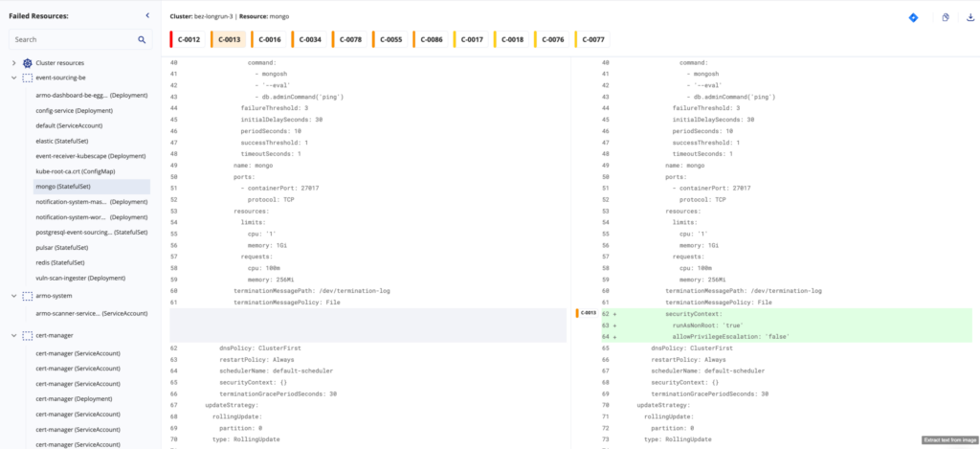Click the Kubernetes wheel icon beside Cluster resources
Screen dimensions: 980x449
[27, 63]
